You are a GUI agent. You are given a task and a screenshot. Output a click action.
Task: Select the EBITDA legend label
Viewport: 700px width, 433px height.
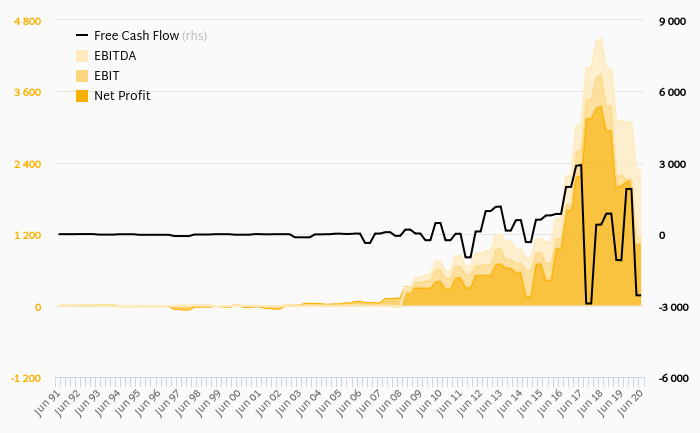coord(115,56)
